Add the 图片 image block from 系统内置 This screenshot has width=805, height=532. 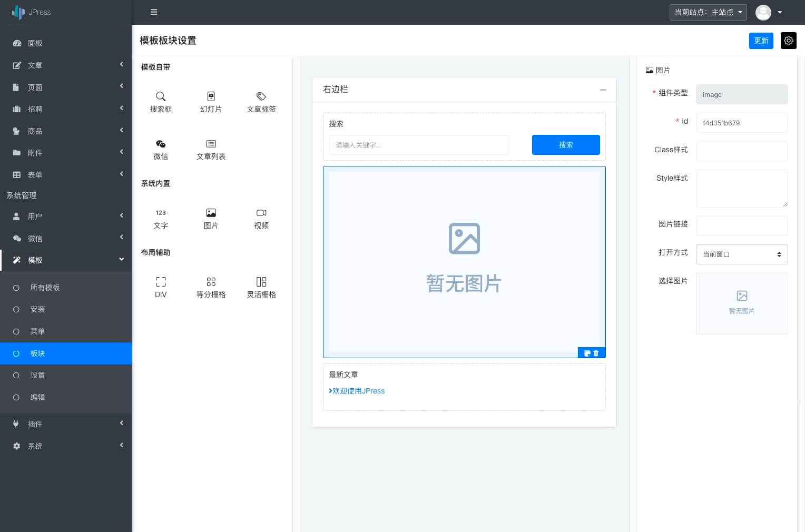(211, 219)
